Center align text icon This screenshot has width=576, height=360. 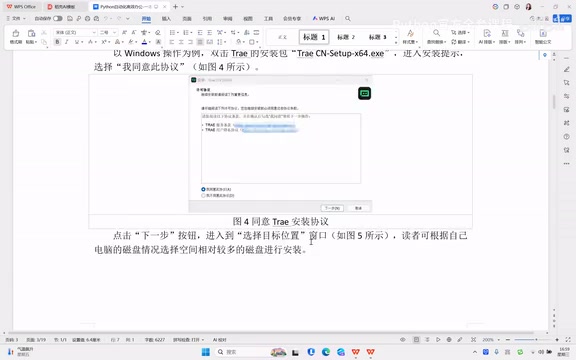point(181,42)
